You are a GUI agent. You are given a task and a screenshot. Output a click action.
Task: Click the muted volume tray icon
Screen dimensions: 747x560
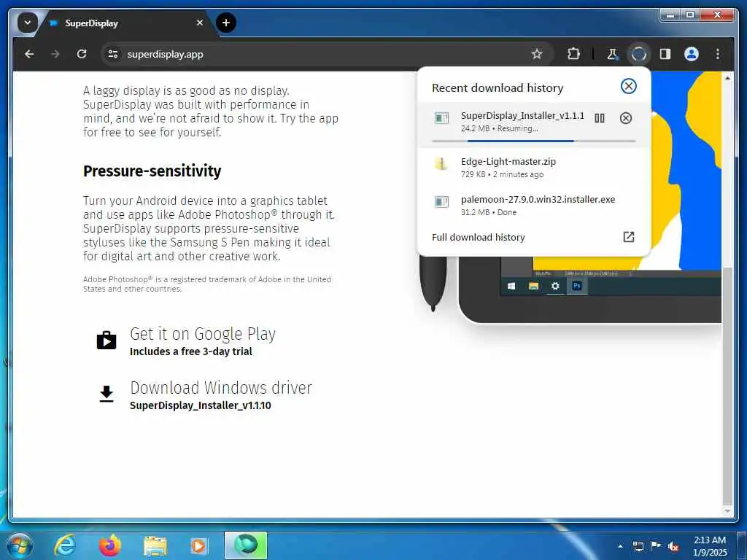(x=673, y=547)
